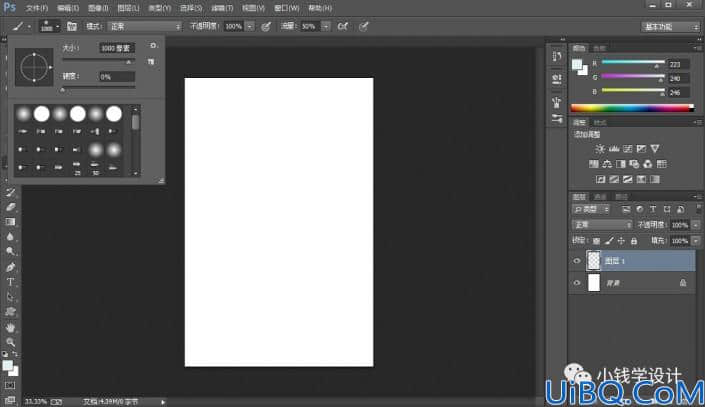Click the lock all layer button
This screenshot has width=705, height=407.
[634, 241]
